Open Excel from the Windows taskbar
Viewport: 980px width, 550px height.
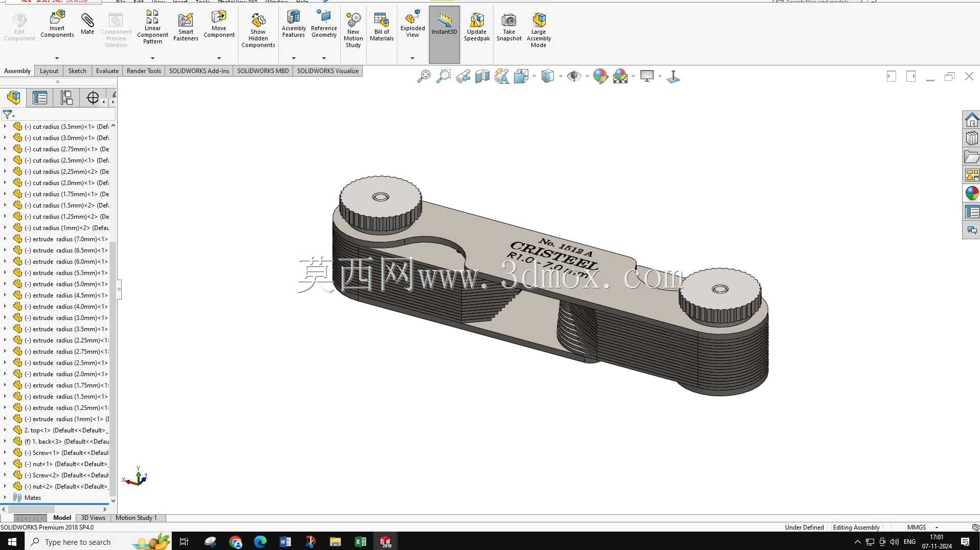(360, 541)
